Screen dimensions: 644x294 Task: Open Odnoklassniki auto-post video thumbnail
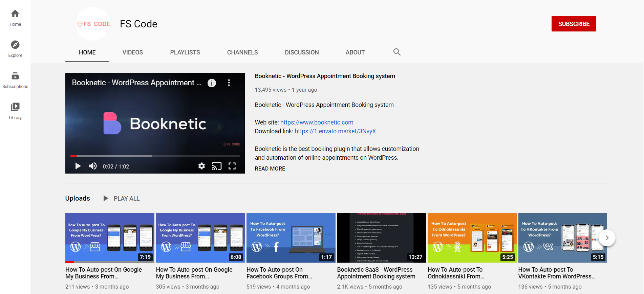(x=472, y=238)
